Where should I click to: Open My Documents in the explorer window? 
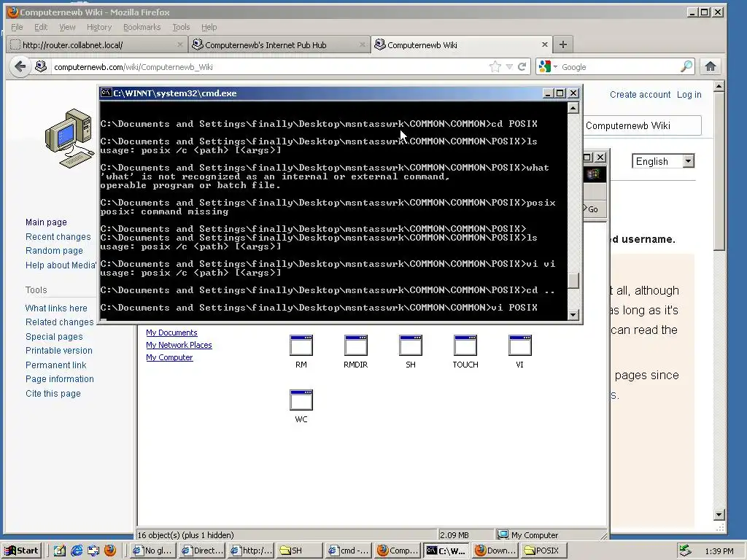pos(171,332)
